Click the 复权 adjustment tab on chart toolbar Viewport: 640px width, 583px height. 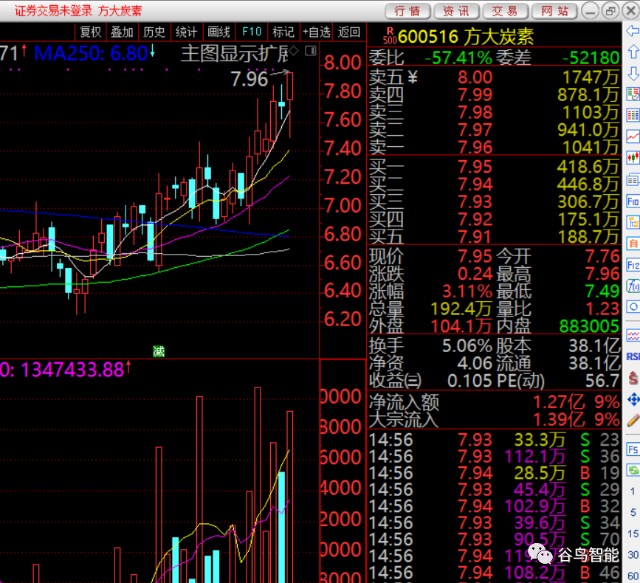(x=90, y=32)
